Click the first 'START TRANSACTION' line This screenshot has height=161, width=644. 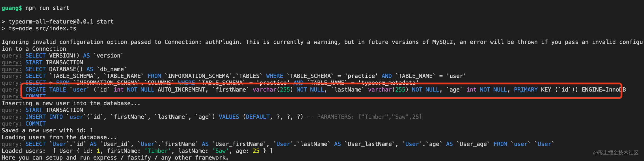coord(54,62)
